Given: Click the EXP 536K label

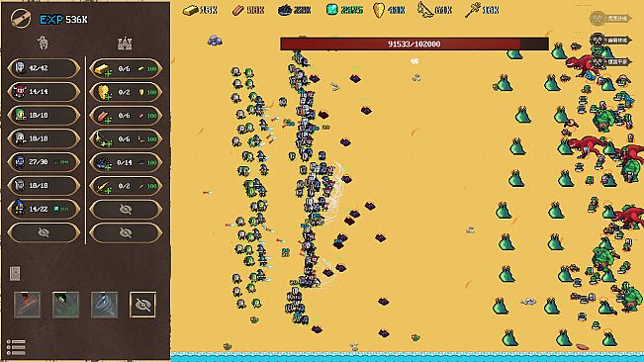Looking at the screenshot, I should pyautogui.click(x=63, y=20).
